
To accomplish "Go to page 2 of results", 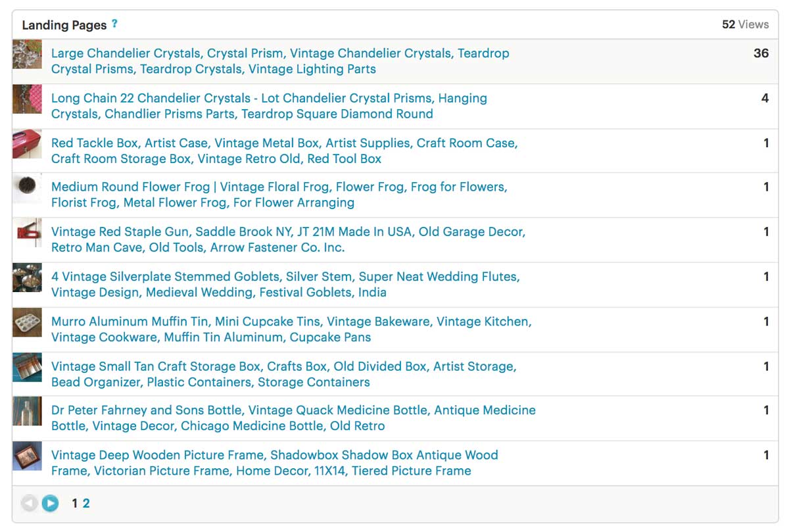I will click(x=86, y=504).
